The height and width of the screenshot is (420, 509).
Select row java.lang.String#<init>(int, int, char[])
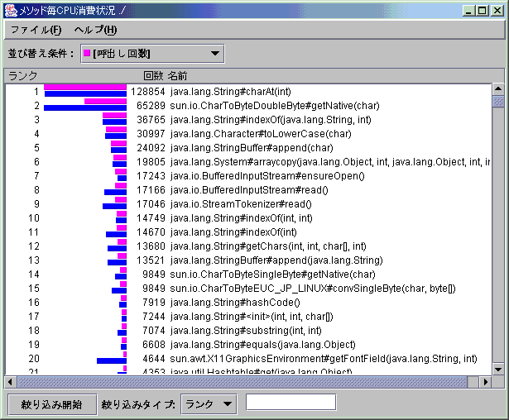click(x=248, y=316)
